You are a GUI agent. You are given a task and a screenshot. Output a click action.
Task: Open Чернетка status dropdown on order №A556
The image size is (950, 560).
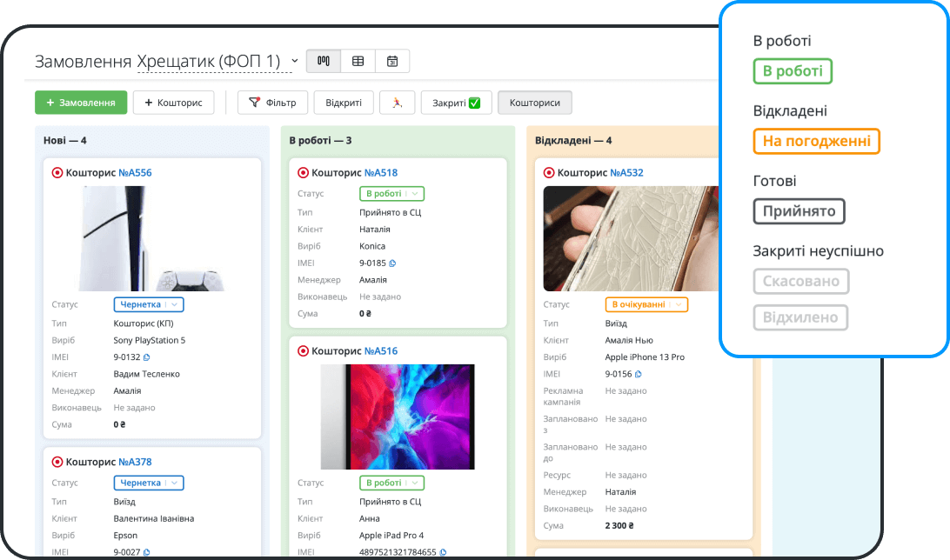149,304
